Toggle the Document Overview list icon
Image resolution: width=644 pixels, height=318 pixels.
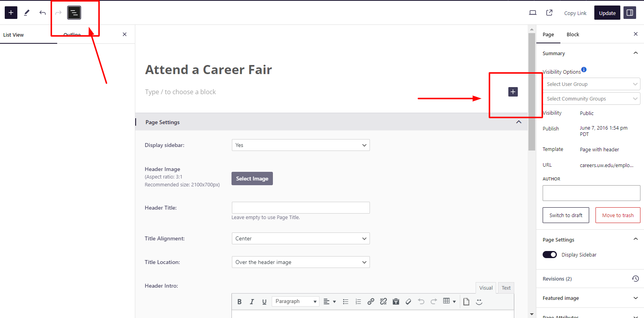[74, 13]
